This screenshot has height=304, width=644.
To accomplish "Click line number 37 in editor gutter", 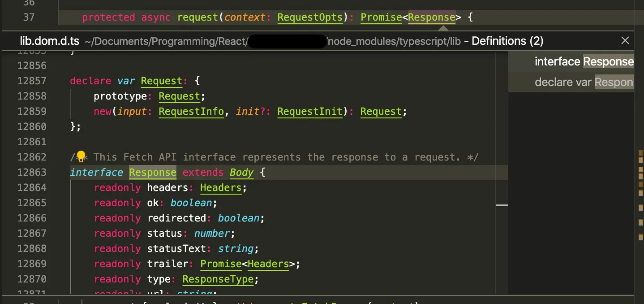I will pyautogui.click(x=29, y=17).
